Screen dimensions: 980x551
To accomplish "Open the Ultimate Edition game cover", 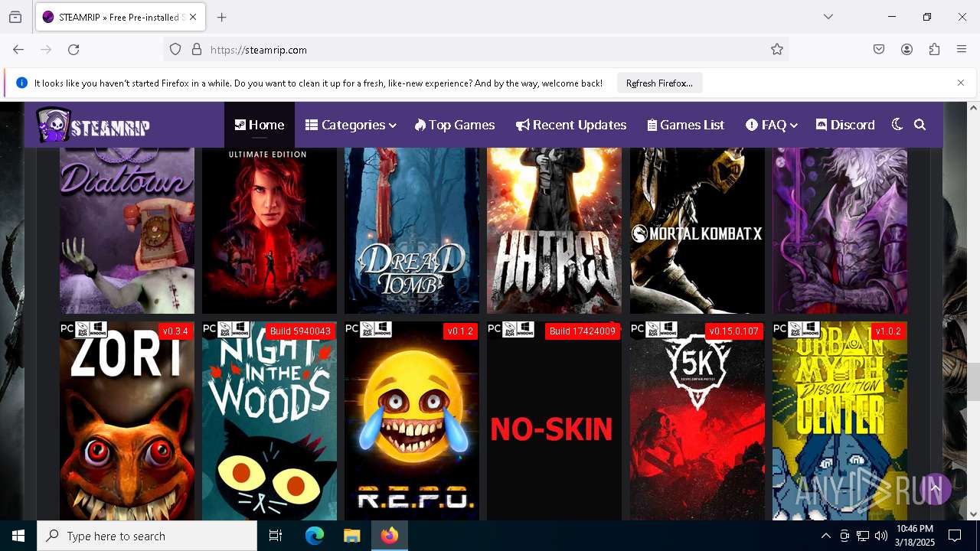I will click(x=269, y=230).
